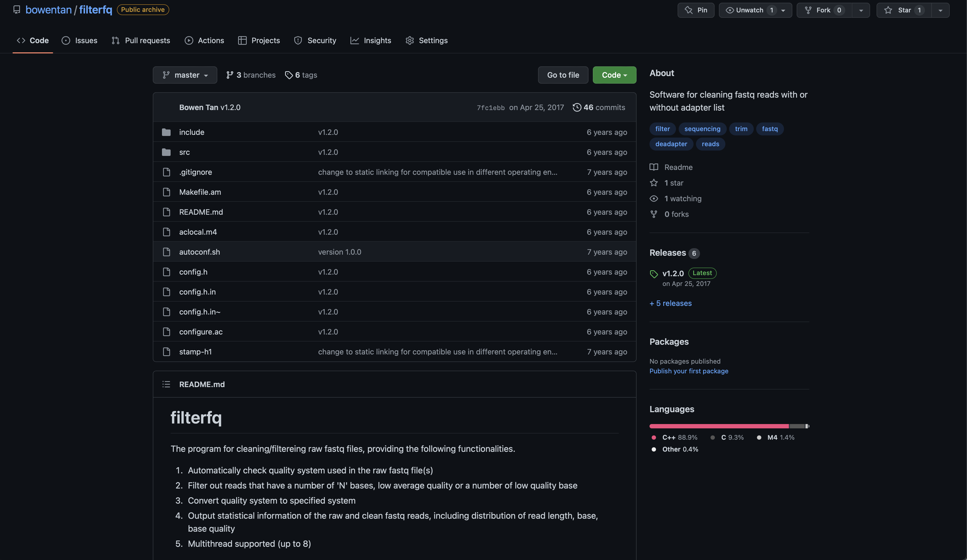Viewport: 967px width, 560px height.
Task: Click the C 9.3% language entry
Action: (x=727, y=438)
